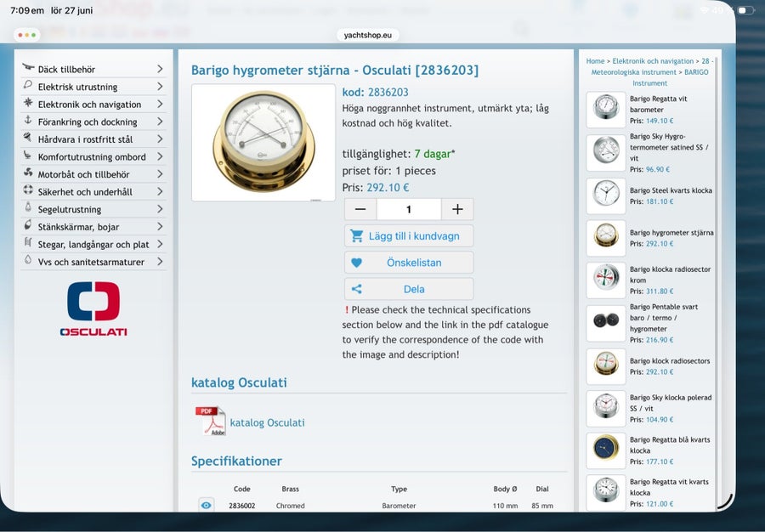Click the Elektronik och navigation compass icon
This screenshot has height=532, width=765.
[x=28, y=102]
